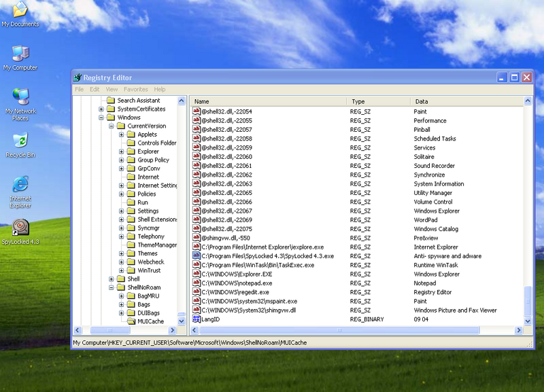The image size is (544, 392).
Task: Select the Shell Extensions tree item
Action: (157, 219)
